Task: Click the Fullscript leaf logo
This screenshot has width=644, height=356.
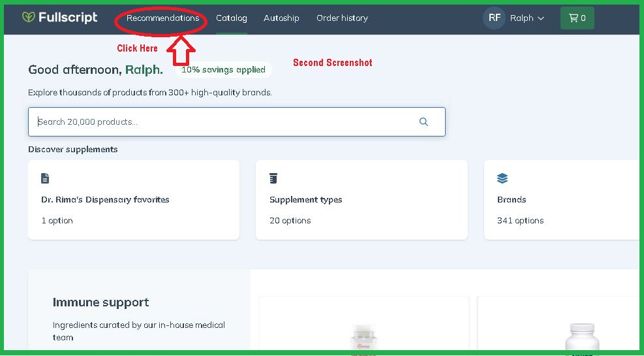Action: pyautogui.click(x=28, y=17)
